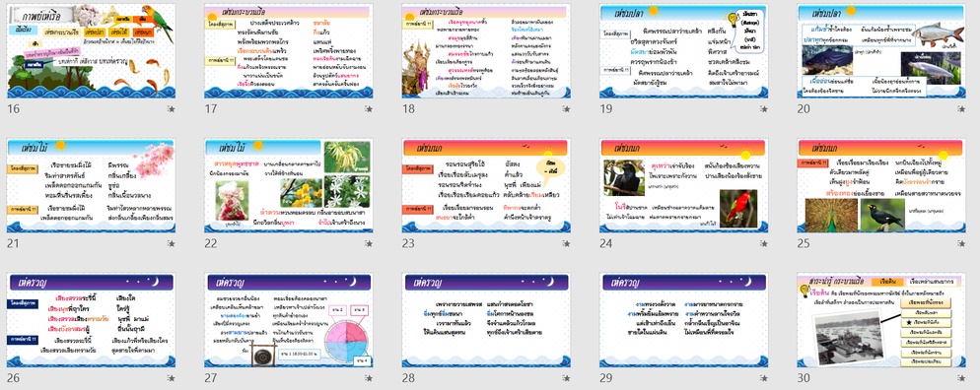Select slide 17 thumbnail
This screenshot has height=390, width=980.
[289, 50]
